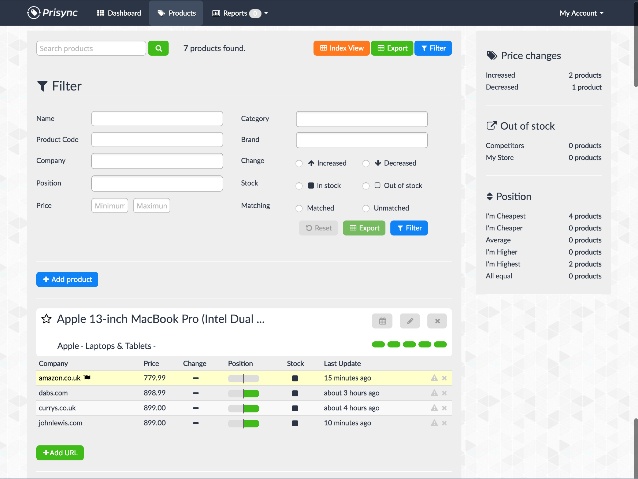Select the Decreased change radio button
The height and width of the screenshot is (479, 638).
(366, 163)
